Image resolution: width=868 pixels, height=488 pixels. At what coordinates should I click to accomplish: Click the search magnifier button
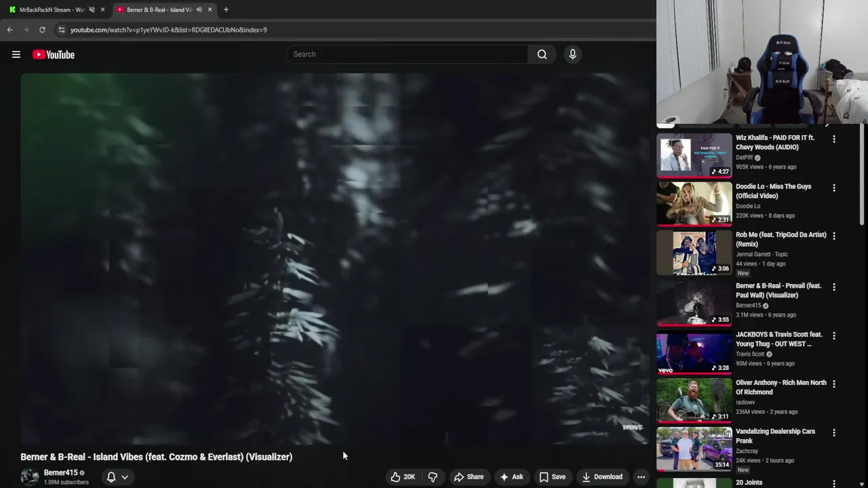[542, 54]
